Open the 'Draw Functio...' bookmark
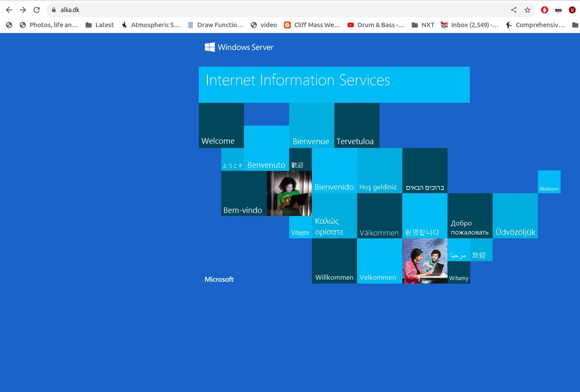 pos(216,25)
